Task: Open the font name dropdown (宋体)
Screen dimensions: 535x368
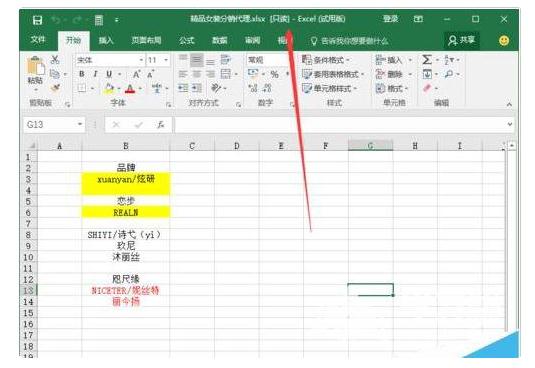Action: coord(141,60)
